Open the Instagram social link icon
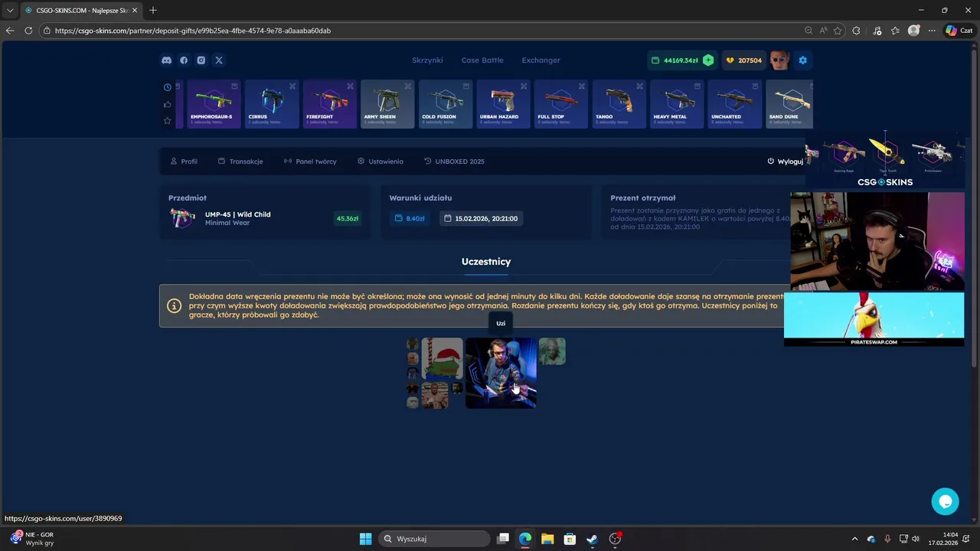This screenshot has width=980, height=551. (201, 60)
